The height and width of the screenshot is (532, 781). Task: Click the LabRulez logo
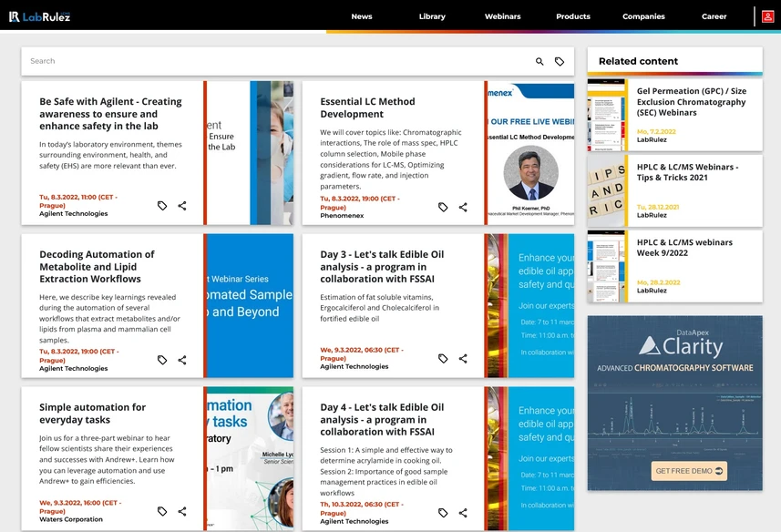point(39,16)
